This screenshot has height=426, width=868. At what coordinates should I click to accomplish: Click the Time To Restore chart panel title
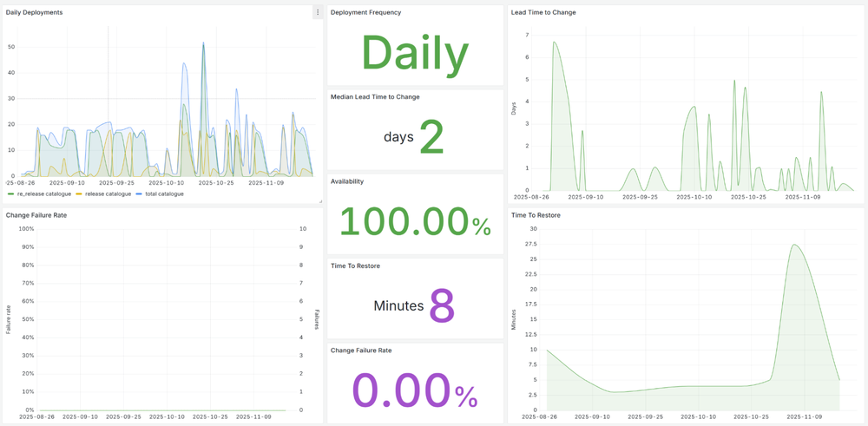click(x=536, y=215)
